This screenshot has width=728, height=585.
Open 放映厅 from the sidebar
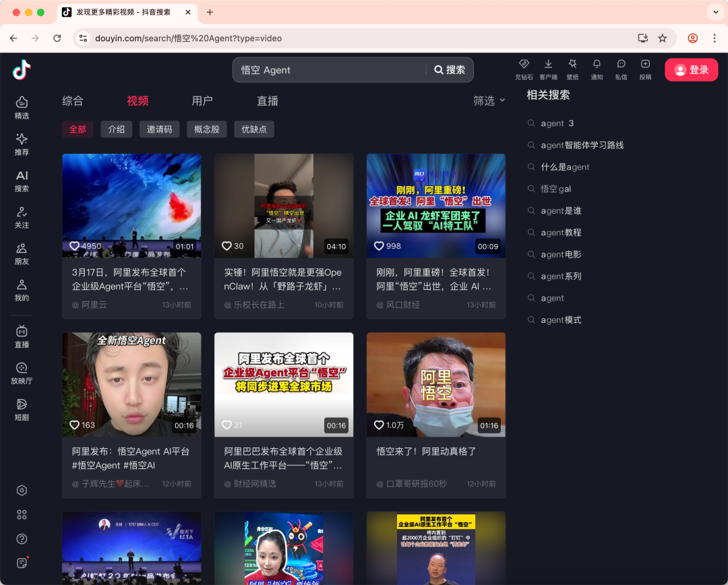click(21, 373)
